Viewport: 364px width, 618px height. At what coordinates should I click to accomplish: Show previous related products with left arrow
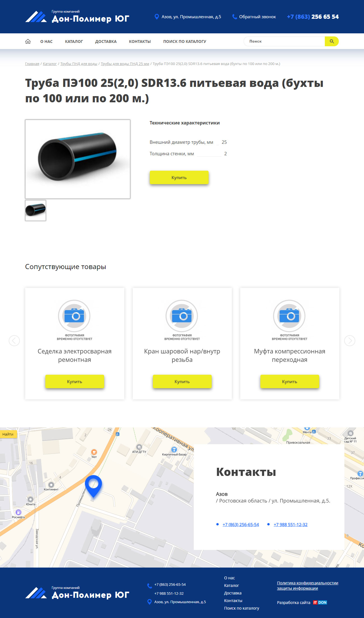tap(14, 341)
